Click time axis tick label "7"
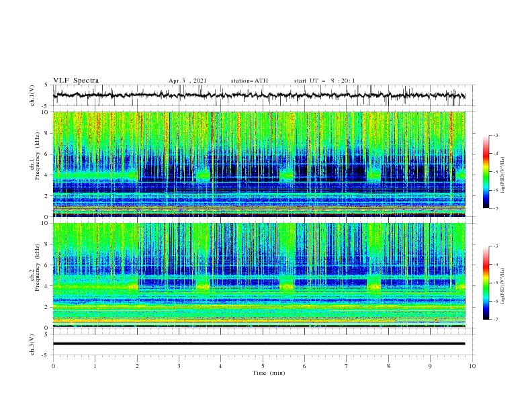532x411 pixels. (347, 366)
